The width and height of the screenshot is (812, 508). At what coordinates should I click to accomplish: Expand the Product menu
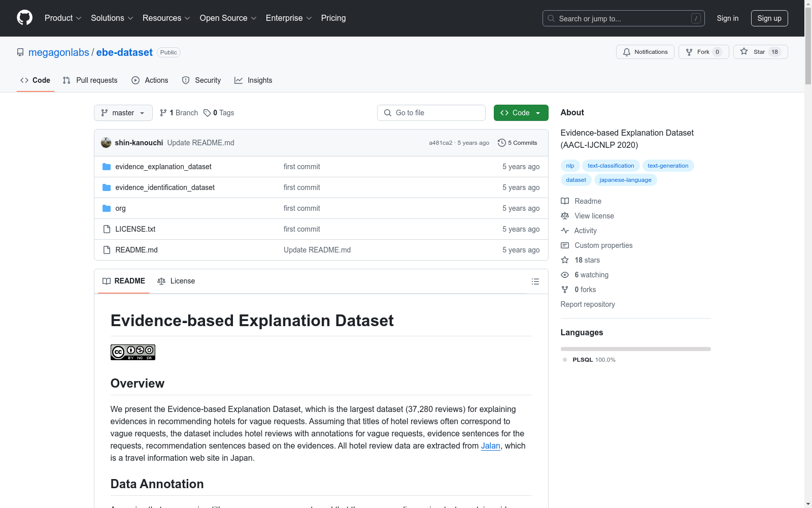[63, 18]
